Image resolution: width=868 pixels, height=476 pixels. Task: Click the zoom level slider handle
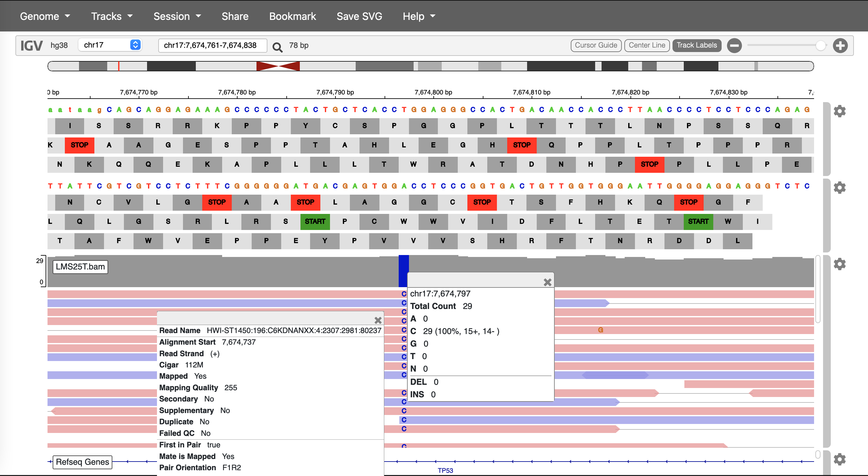[x=820, y=46]
